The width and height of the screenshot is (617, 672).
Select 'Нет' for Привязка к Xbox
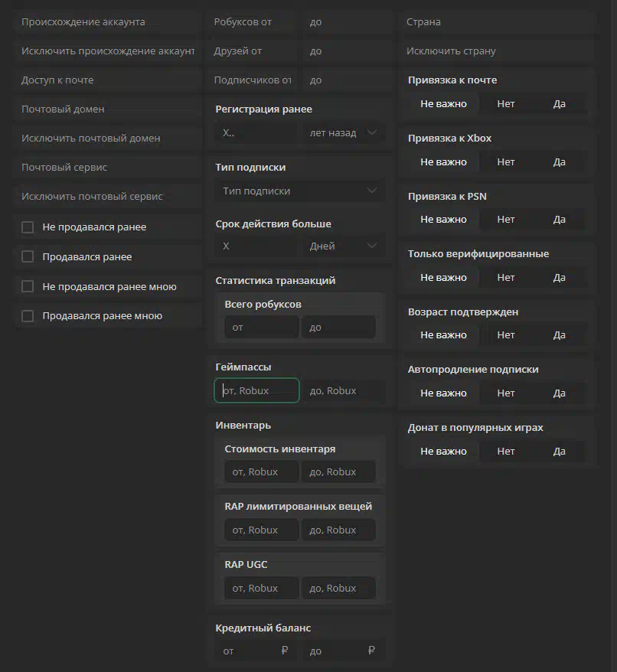click(x=506, y=161)
